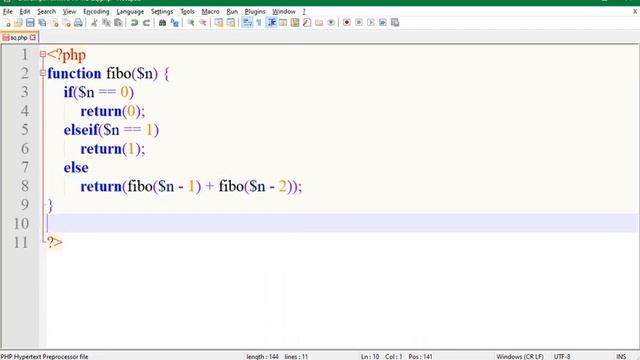Click the Save All toolbar icon
The width and height of the screenshot is (640, 360).
pyautogui.click(x=42, y=23)
